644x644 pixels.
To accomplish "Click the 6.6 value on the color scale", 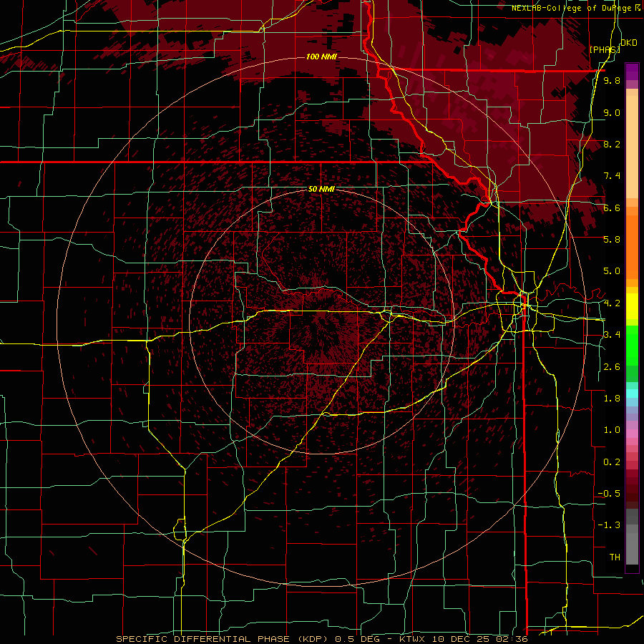I will [612, 208].
